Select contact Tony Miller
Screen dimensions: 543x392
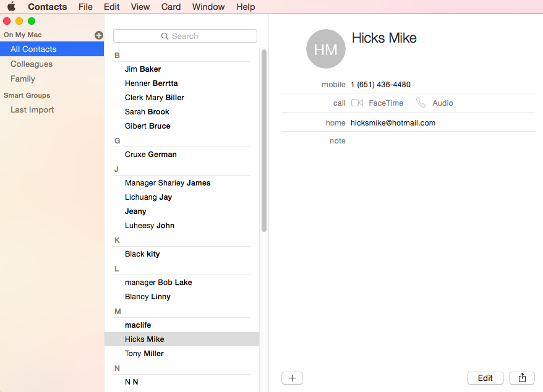[144, 354]
